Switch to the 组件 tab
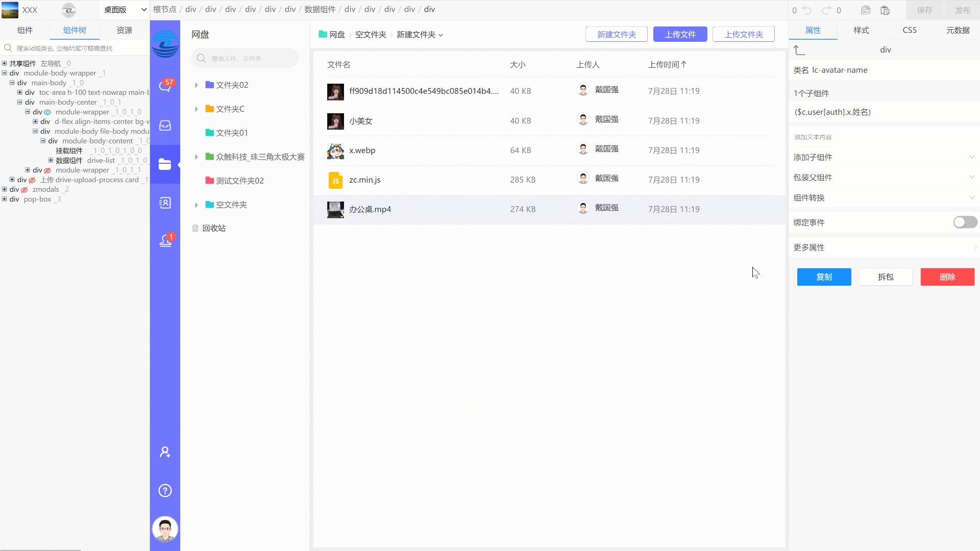This screenshot has height=551, width=980. (x=25, y=30)
